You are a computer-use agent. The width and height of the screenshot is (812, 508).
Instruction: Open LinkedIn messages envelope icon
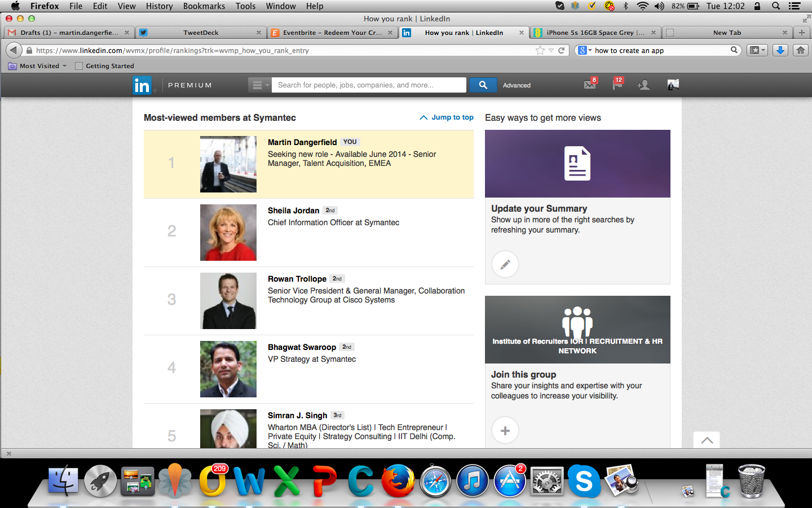click(590, 85)
